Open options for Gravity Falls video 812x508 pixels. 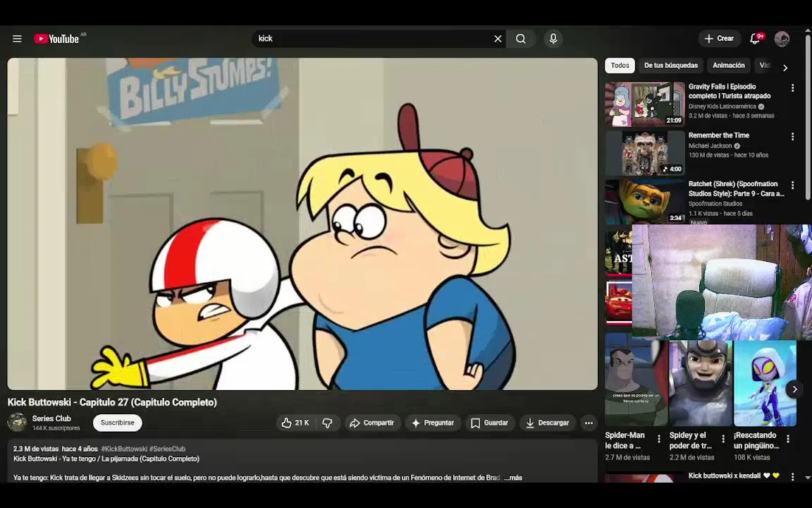coord(792,88)
